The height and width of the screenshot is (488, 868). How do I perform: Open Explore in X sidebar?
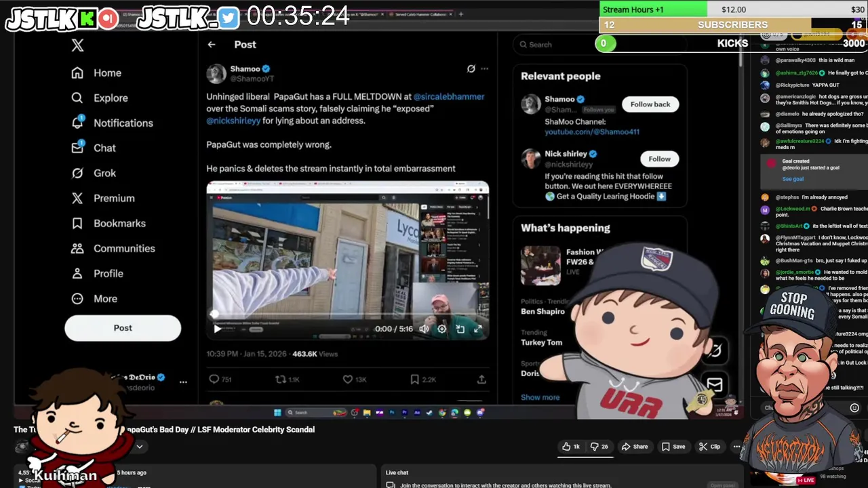99,98
